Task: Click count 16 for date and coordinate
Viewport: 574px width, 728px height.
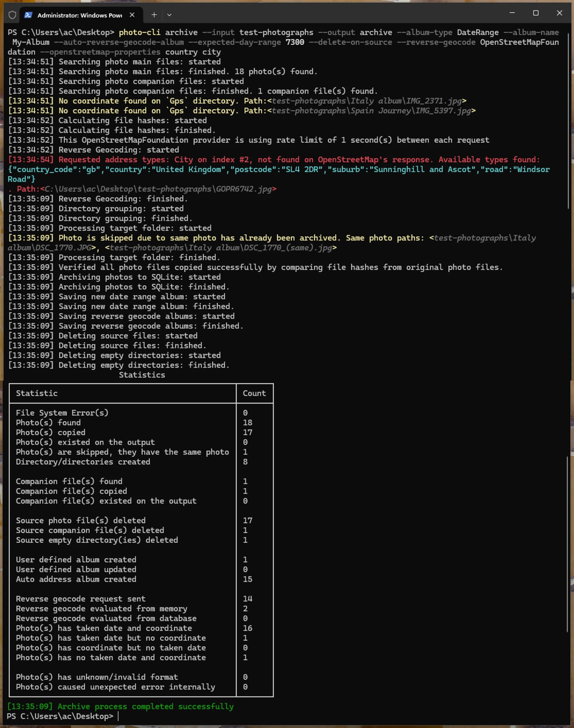Action: (248, 628)
